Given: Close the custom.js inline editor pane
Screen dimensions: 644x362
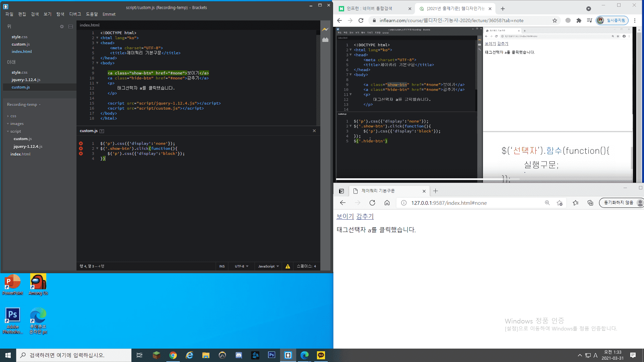Looking at the screenshot, I should coord(314,131).
